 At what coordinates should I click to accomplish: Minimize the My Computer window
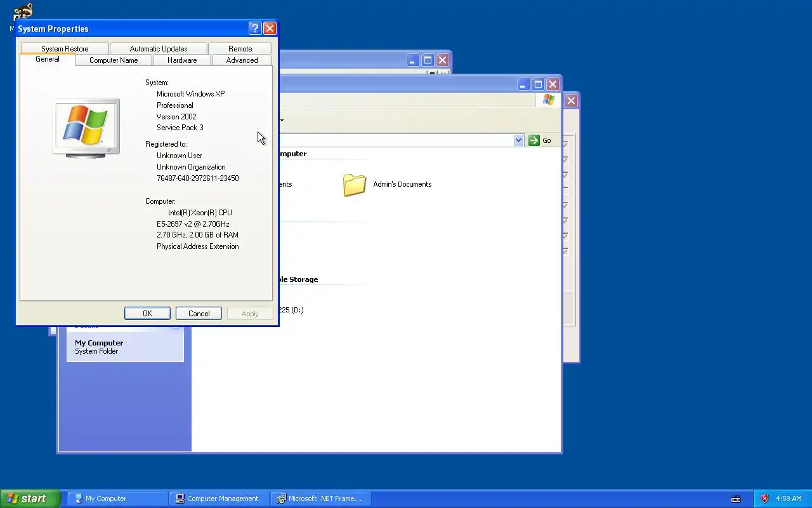tap(523, 84)
